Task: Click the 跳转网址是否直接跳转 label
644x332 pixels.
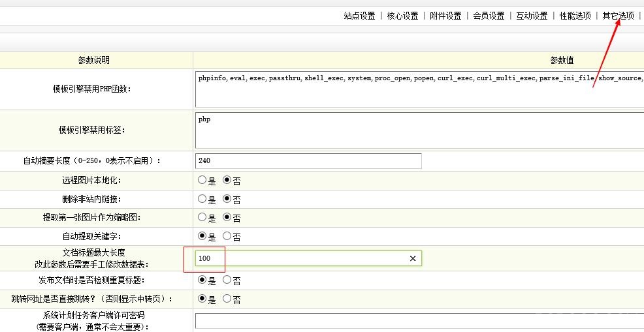Action: click(91, 299)
